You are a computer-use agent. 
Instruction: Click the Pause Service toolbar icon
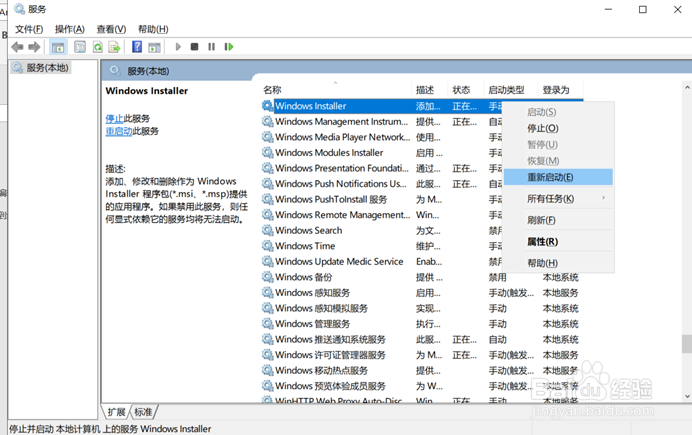click(211, 46)
